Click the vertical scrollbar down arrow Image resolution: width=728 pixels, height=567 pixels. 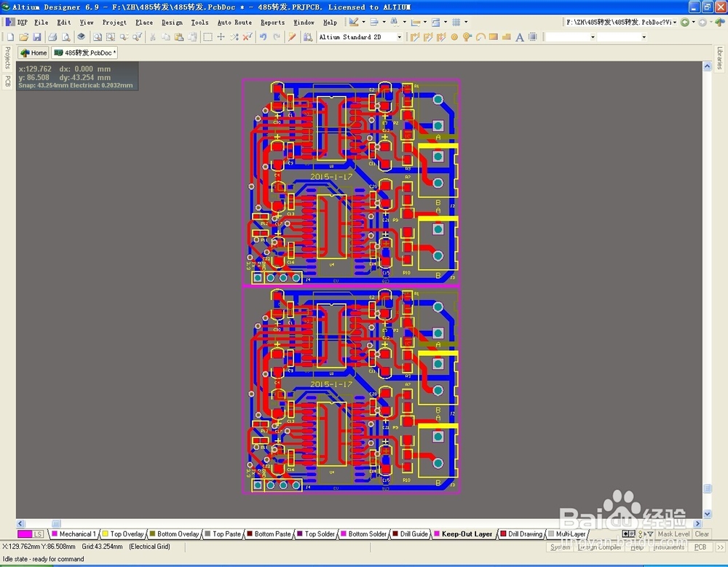tap(707, 514)
